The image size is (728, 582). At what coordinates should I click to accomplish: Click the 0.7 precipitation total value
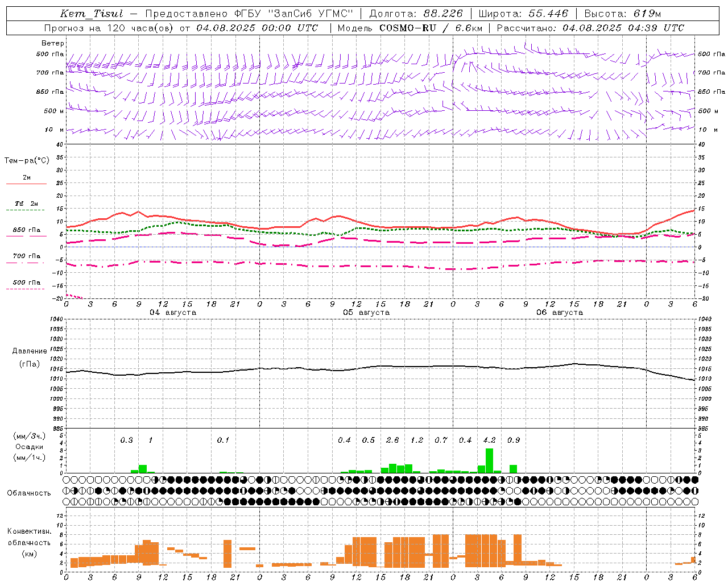(x=441, y=440)
